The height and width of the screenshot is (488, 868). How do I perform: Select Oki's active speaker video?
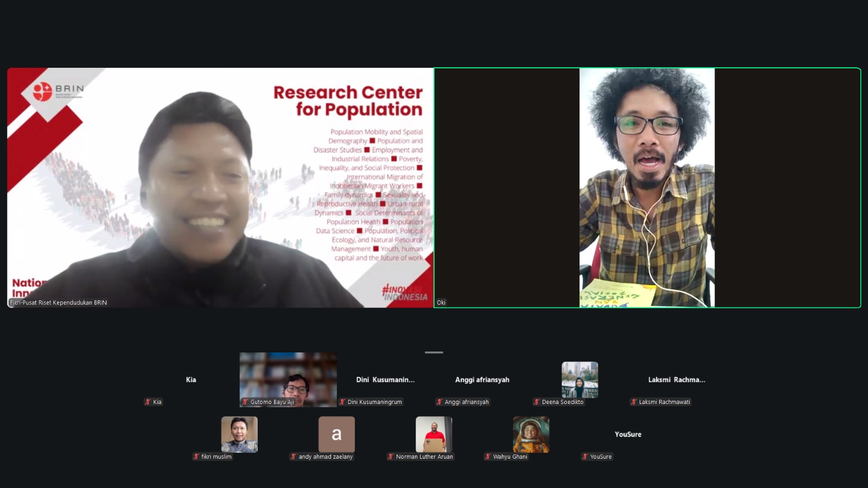[647, 188]
